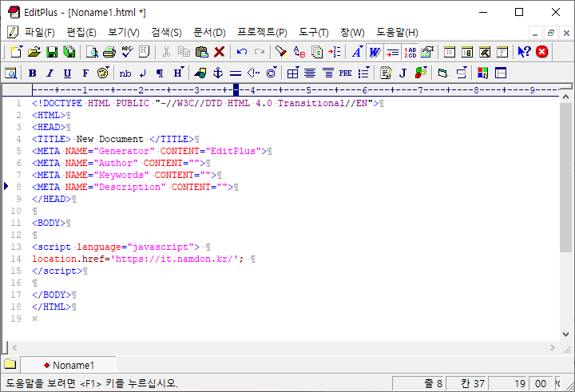Open the 프로젝트(P) menu

(262, 33)
